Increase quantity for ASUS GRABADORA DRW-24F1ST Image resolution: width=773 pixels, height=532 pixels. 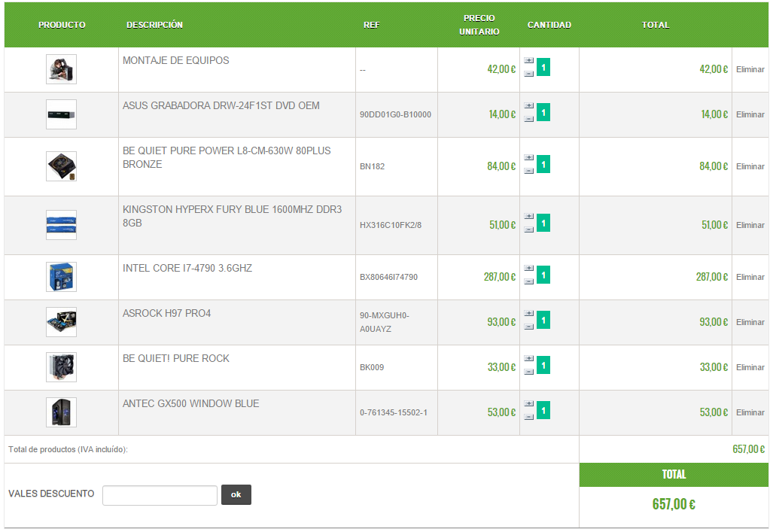pos(528,105)
